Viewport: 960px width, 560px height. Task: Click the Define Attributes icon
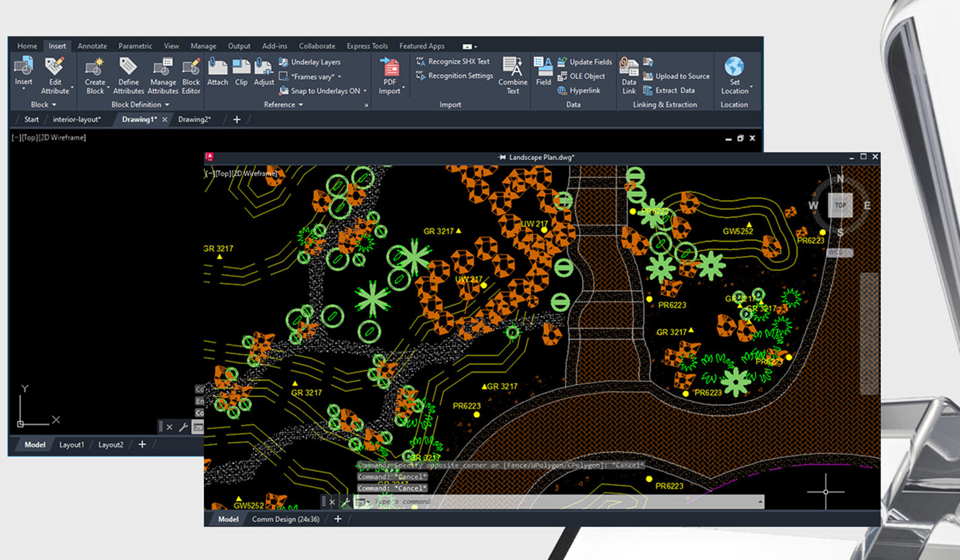click(128, 67)
